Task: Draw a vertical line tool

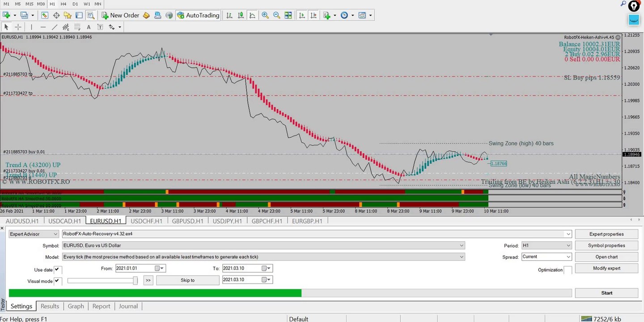Action: tap(31, 27)
